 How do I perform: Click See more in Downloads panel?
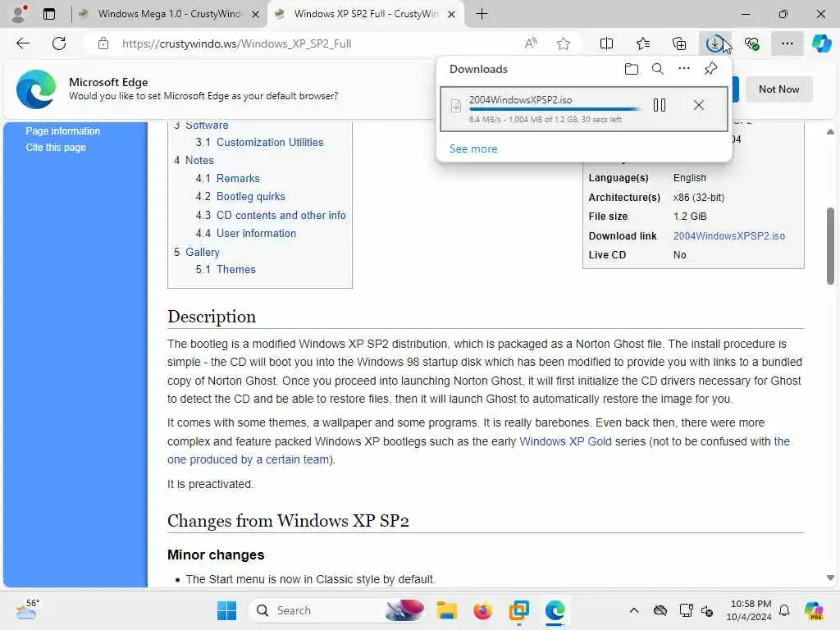[x=473, y=148]
